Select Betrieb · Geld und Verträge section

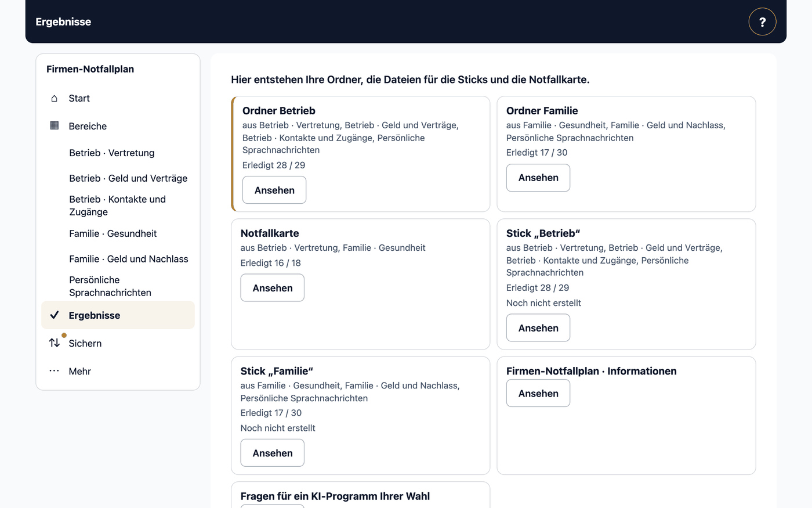pyautogui.click(x=128, y=178)
